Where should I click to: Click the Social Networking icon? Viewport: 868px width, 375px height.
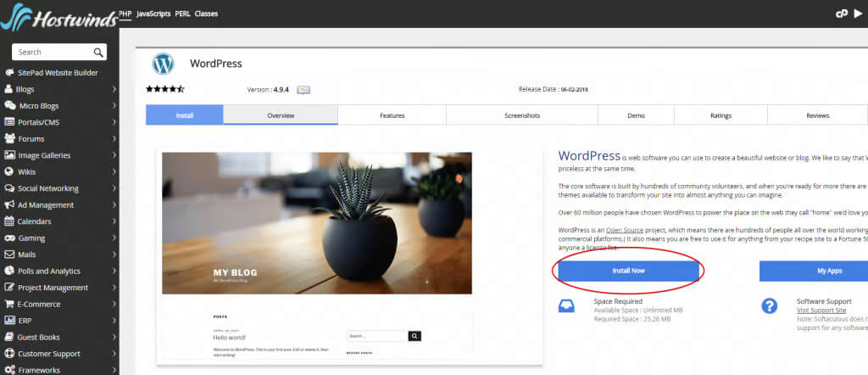coord(9,188)
